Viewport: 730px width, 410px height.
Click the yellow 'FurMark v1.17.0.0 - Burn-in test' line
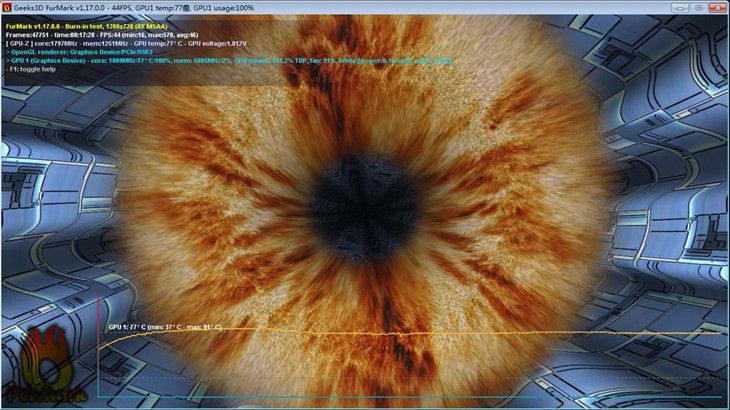87,27
